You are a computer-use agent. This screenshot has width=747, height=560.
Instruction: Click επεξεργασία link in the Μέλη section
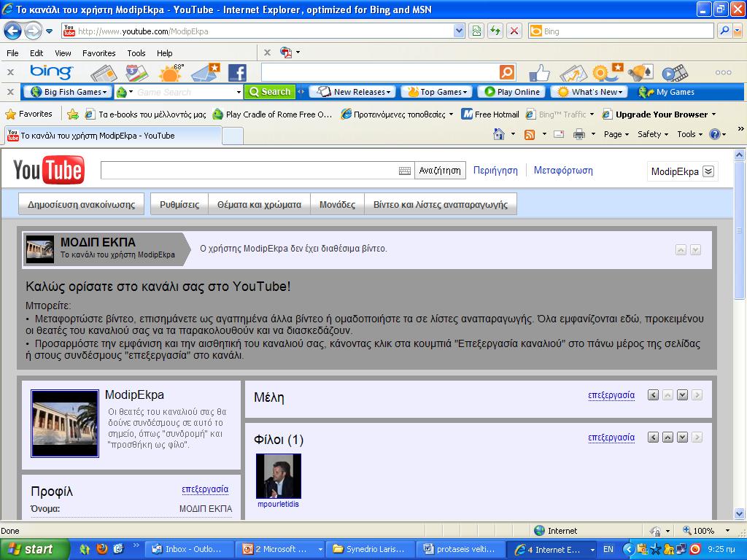[611, 394]
